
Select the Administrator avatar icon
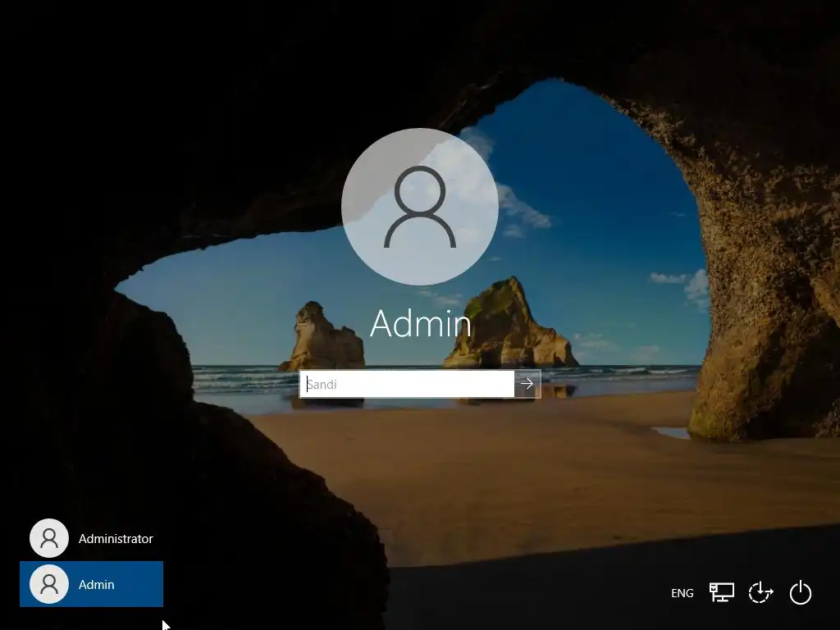click(49, 538)
